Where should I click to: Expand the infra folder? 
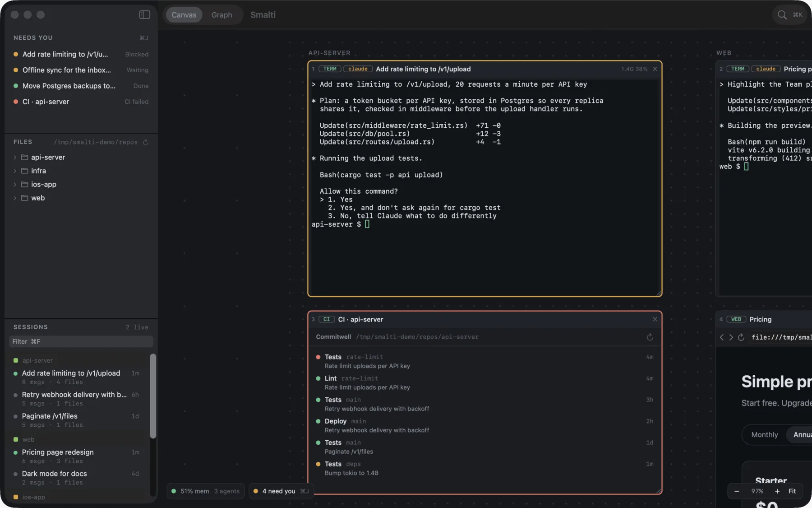tap(15, 171)
